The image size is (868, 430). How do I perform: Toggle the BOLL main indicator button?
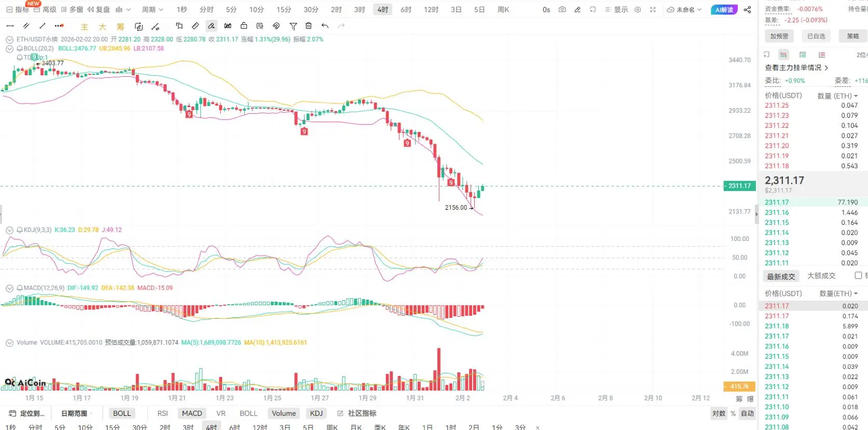[x=122, y=413]
